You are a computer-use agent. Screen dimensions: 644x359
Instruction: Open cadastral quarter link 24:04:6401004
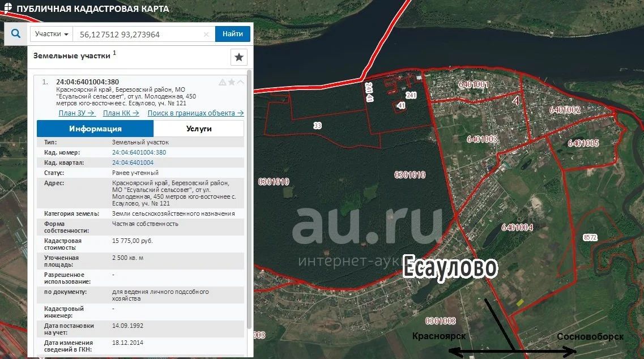133,163
